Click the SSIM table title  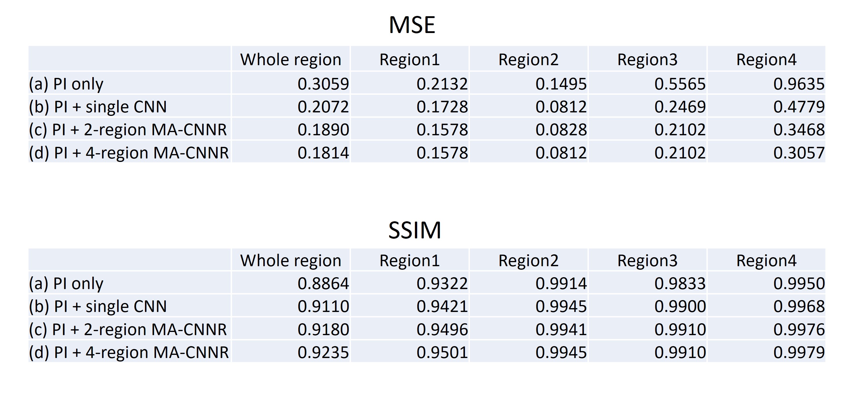click(x=414, y=231)
